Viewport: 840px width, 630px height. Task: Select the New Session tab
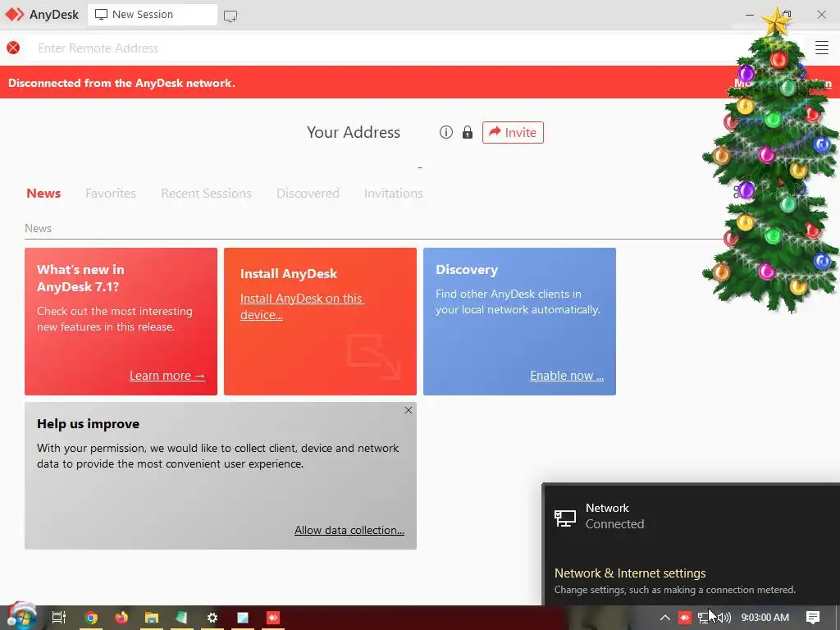(x=152, y=15)
